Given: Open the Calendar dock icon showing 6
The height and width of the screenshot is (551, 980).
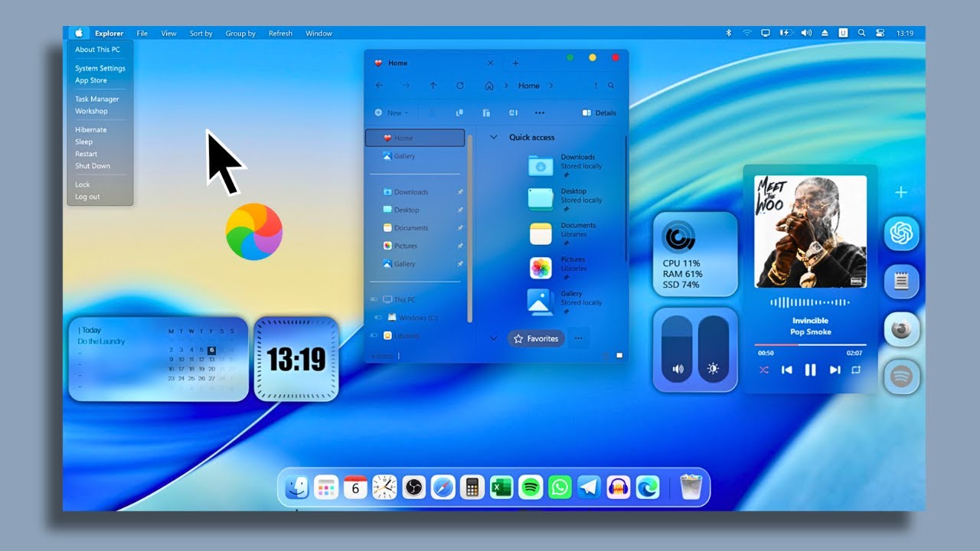Looking at the screenshot, I should 355,487.
